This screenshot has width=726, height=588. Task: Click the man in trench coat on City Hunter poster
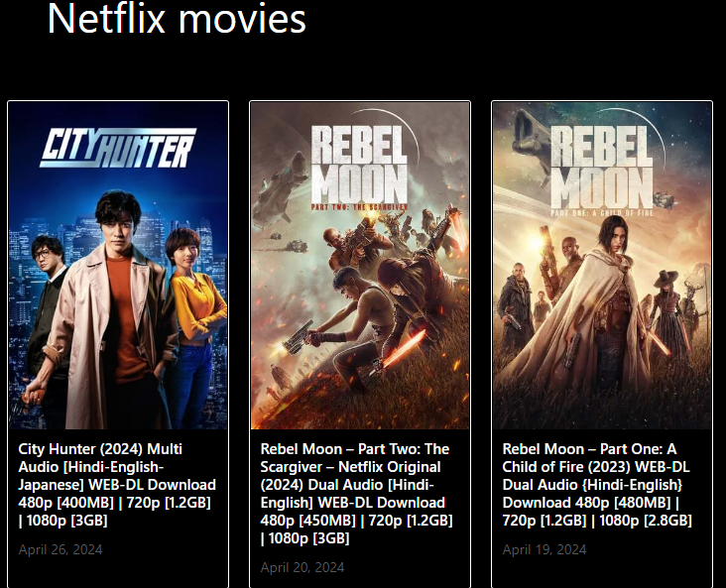click(x=113, y=310)
